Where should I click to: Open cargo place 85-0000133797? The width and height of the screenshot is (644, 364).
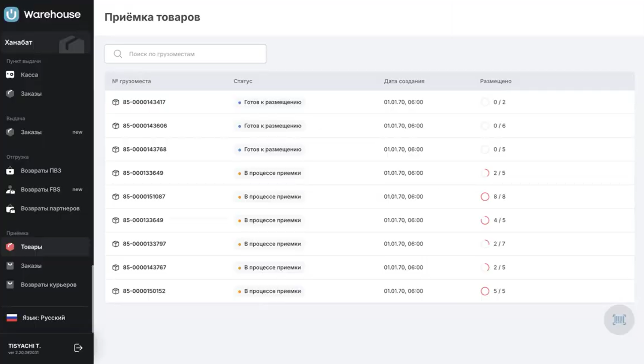tap(144, 244)
